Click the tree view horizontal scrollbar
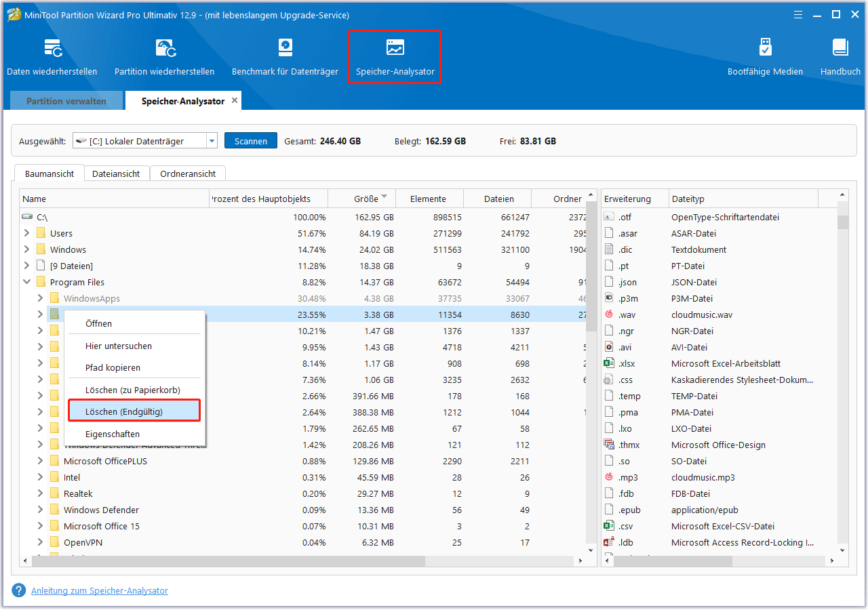Image resolution: width=868 pixels, height=610 pixels. click(x=228, y=561)
